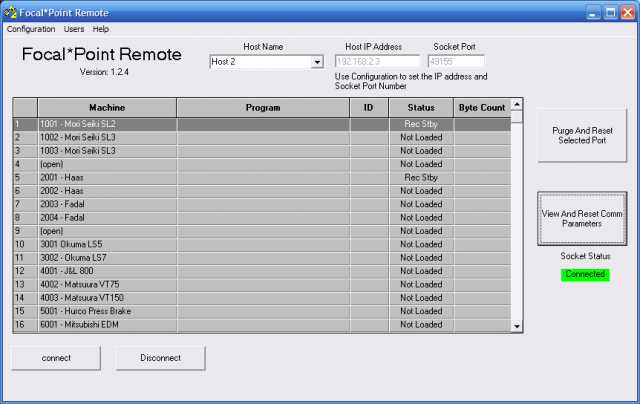Viewport: 640px width, 404px height.
Task: Click Purge And Reset Selected Port button
Action: click(x=582, y=135)
